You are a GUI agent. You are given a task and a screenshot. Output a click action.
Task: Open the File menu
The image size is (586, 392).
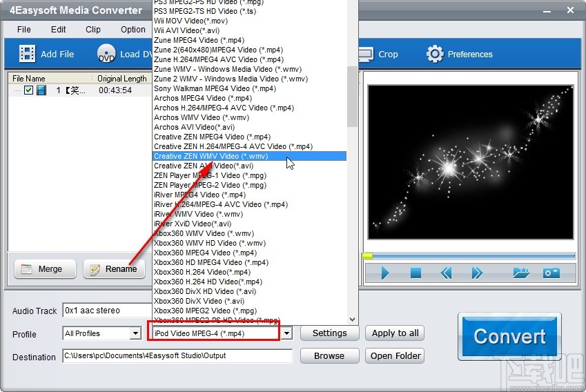coord(24,30)
